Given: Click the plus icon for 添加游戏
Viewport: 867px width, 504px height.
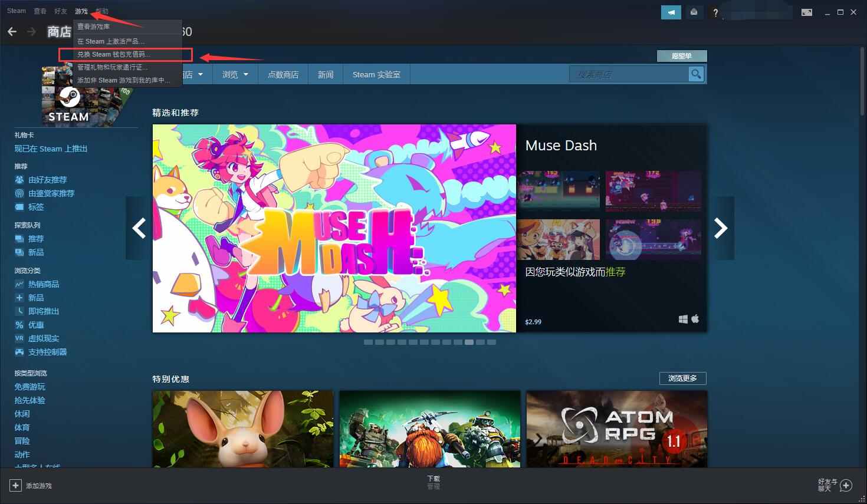Looking at the screenshot, I should pos(15,486).
